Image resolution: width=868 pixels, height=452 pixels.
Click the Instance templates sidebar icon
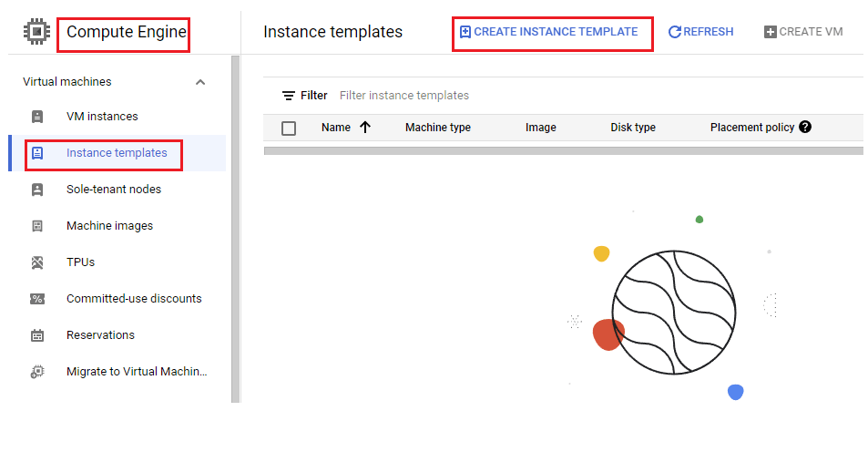pos(37,153)
